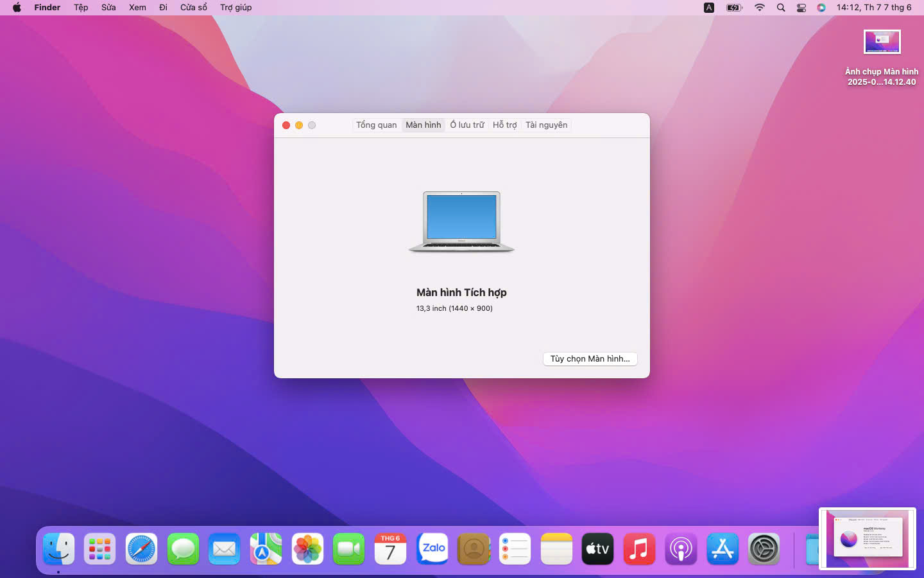Open Finder from the Dock

click(58, 549)
